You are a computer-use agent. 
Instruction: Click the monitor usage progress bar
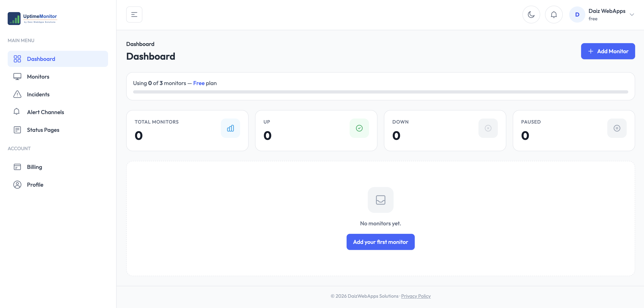click(x=380, y=92)
